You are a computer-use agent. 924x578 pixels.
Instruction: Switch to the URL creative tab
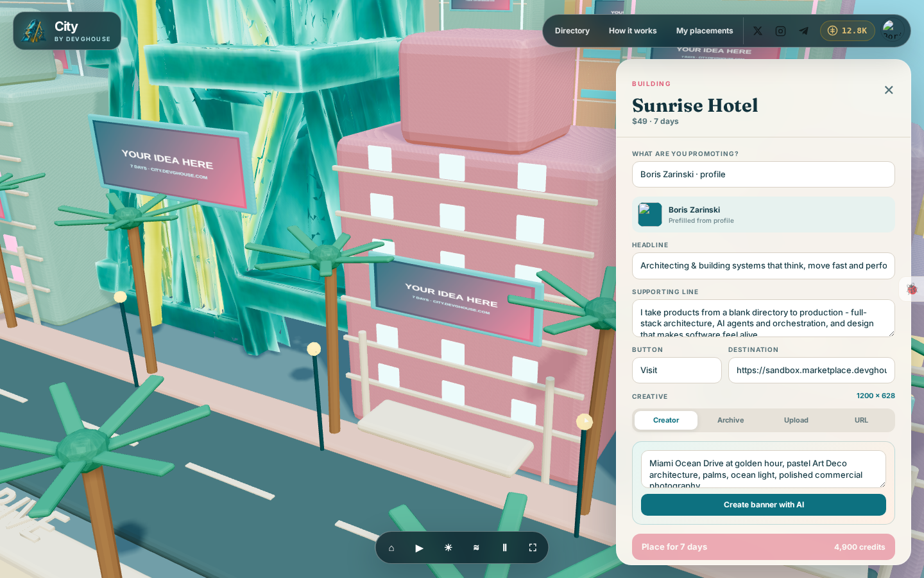coord(861,420)
